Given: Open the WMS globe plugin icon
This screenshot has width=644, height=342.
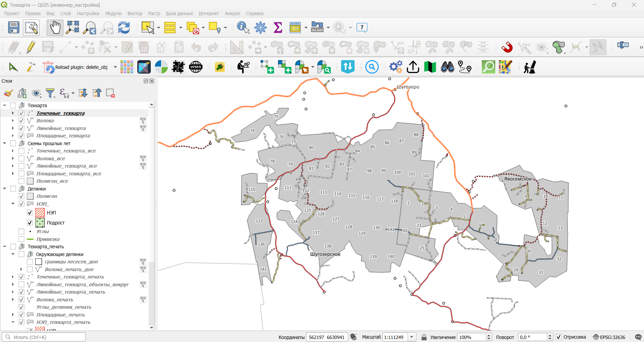Looking at the screenshot, I should click(x=196, y=67).
